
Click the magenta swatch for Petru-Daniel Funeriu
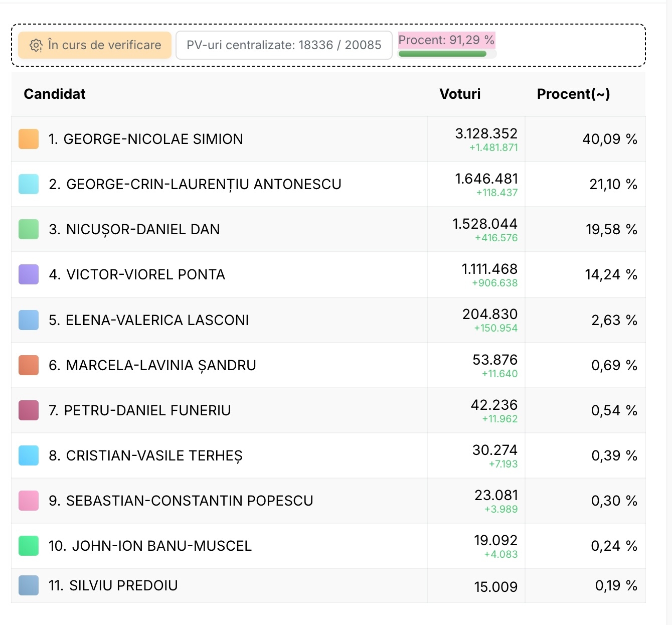(29, 410)
